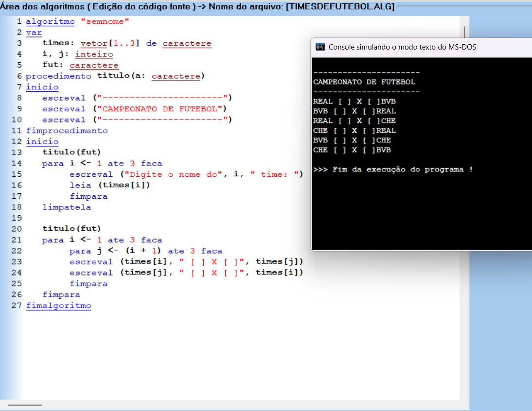The width and height of the screenshot is (532, 411).
Task: Click 'fimpara' on line 26
Action: 61,294
